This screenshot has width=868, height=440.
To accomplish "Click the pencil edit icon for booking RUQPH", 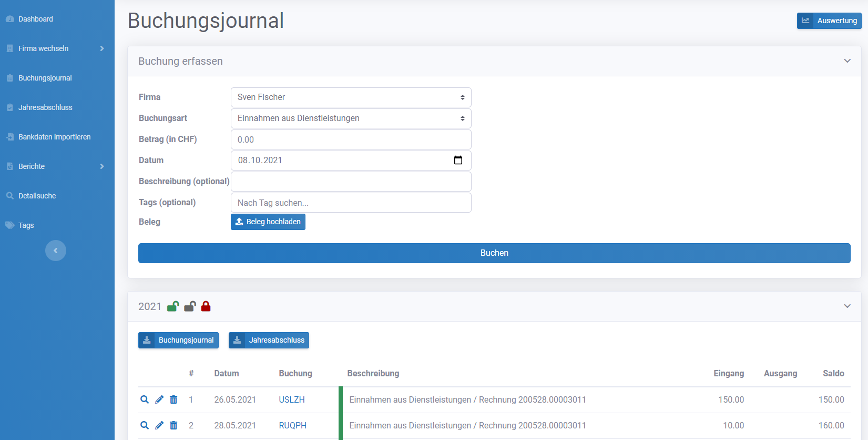I will 159,425.
